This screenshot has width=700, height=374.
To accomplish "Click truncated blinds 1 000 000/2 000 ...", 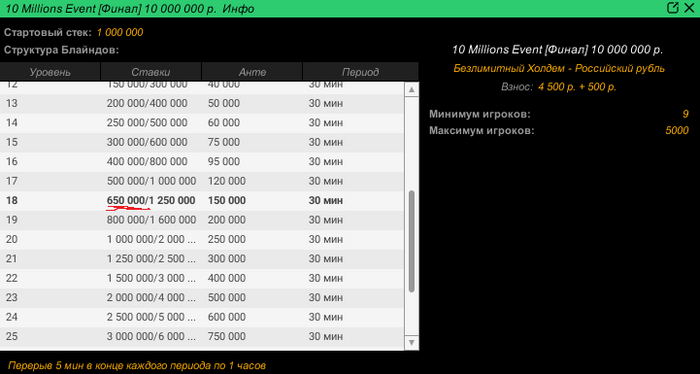I will click(x=151, y=240).
